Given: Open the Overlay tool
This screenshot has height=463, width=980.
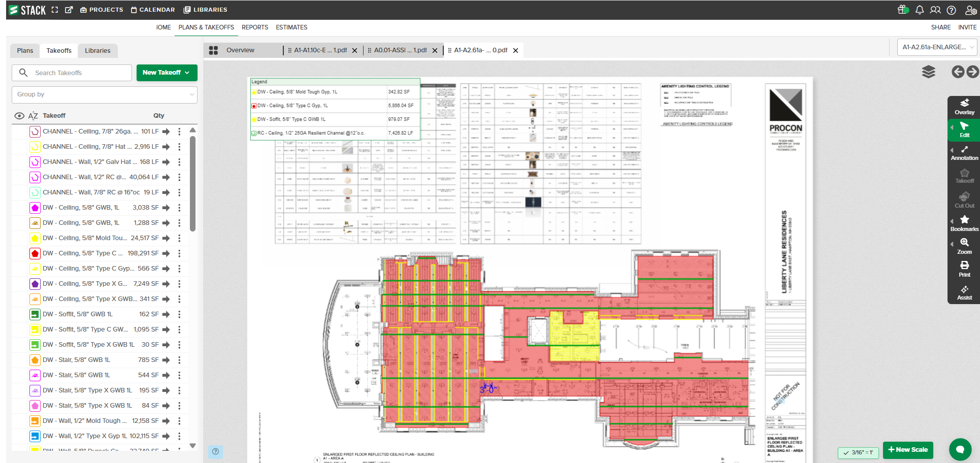Looking at the screenshot, I should (x=964, y=107).
